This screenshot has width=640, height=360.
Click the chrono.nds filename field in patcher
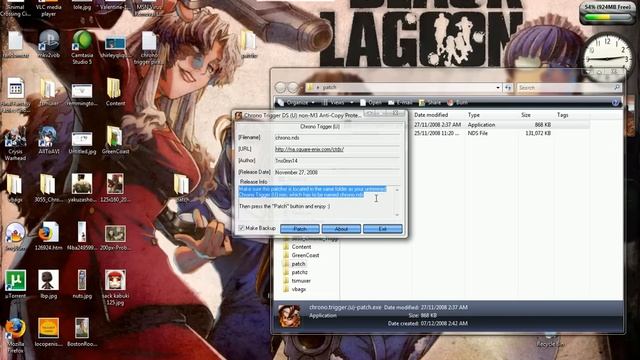(x=337, y=138)
